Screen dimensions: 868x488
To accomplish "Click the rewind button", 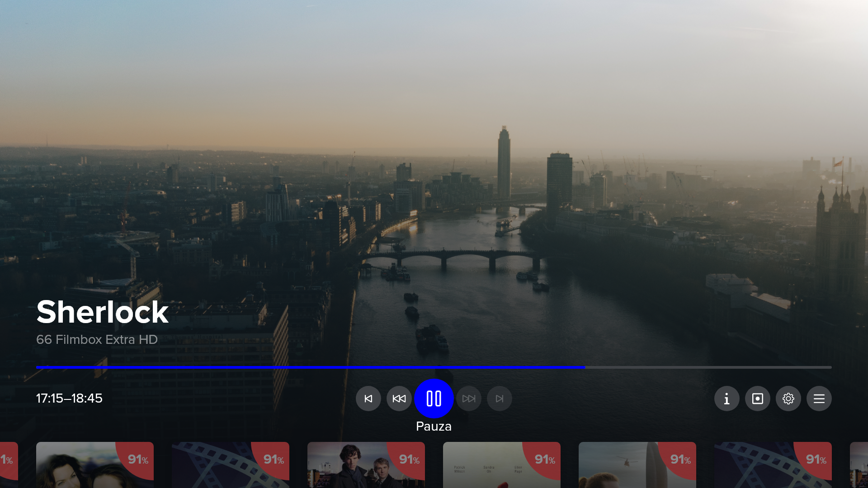I will [399, 399].
